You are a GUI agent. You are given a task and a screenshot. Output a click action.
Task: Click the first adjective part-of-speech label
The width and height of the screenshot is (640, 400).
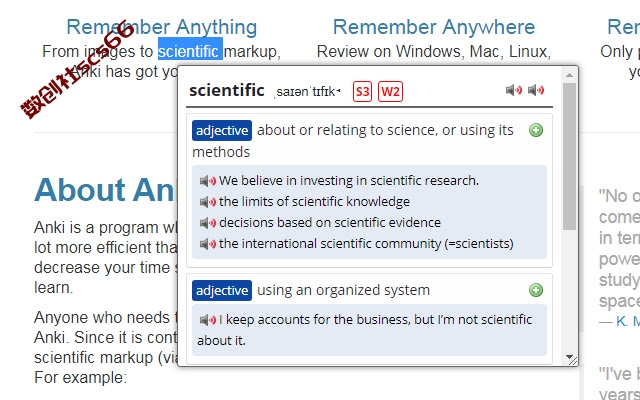[x=222, y=131]
